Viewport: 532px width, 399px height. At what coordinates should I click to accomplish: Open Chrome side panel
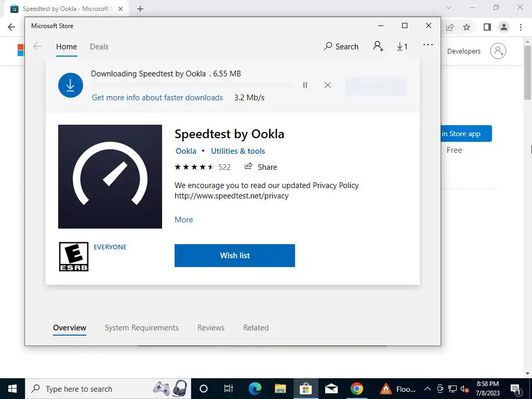(x=487, y=27)
